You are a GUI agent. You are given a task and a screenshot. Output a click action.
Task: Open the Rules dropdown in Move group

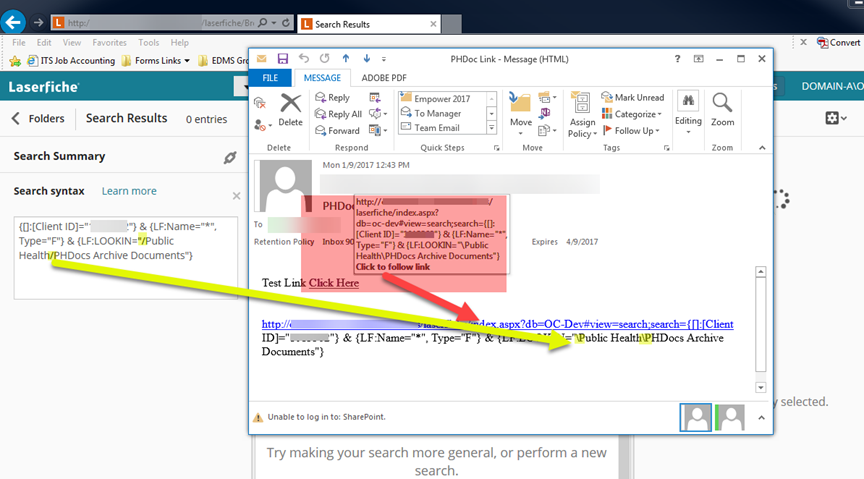point(547,98)
